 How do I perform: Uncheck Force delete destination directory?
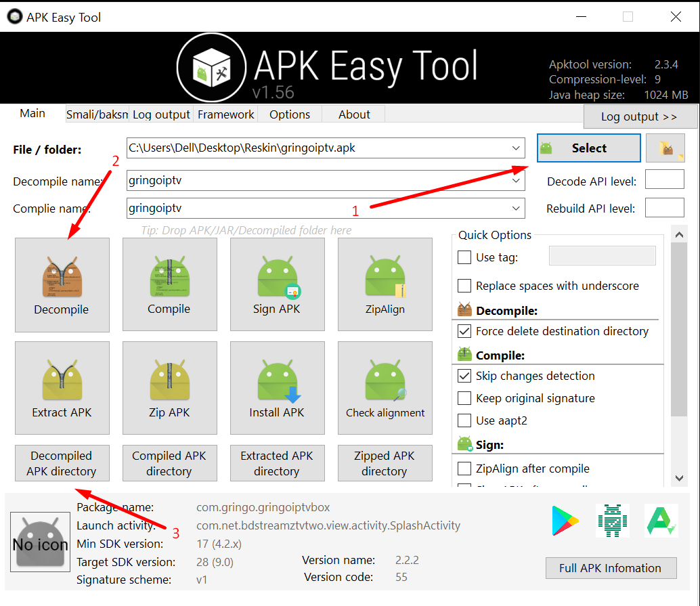click(464, 331)
